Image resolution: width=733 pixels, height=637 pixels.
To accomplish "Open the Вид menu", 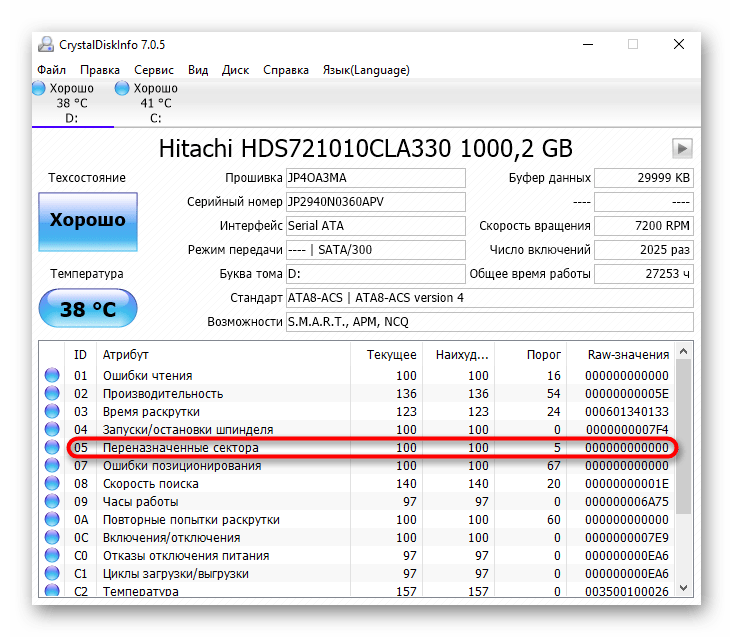I will point(198,70).
